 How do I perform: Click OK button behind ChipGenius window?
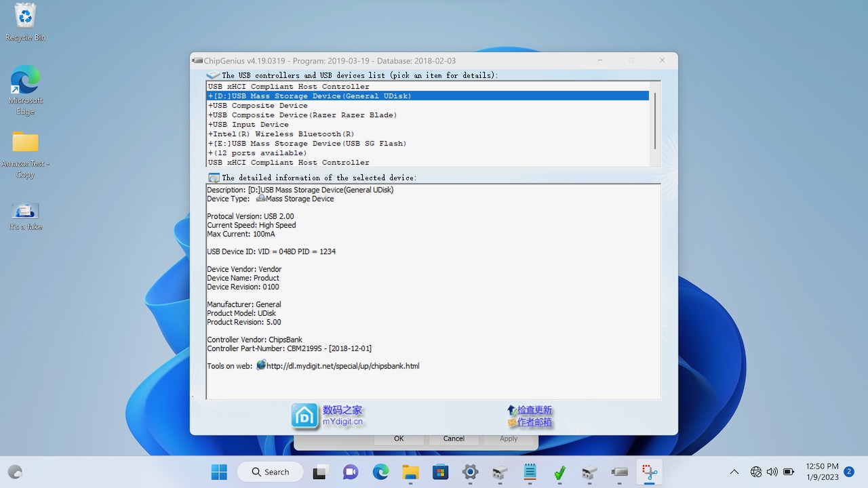(399, 439)
